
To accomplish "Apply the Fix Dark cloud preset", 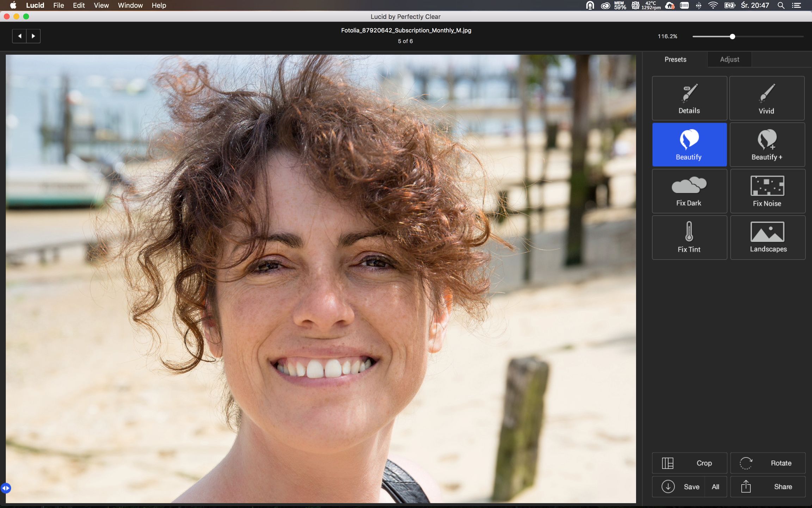I will [x=689, y=191].
